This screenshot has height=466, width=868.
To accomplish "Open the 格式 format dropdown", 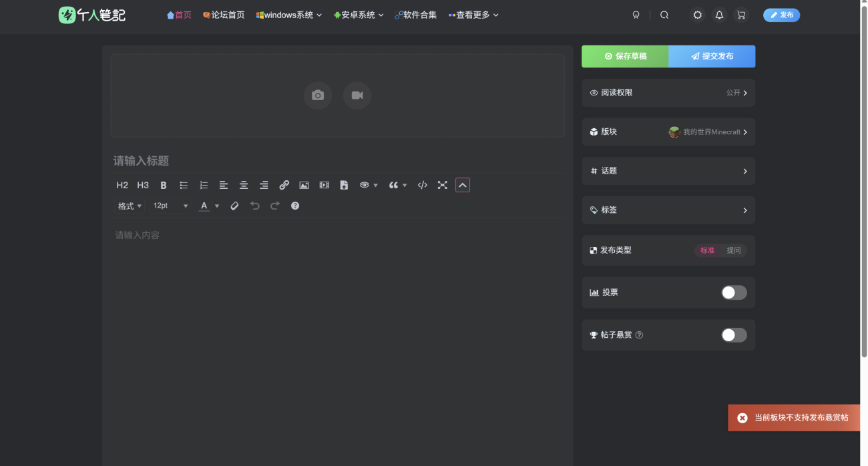I will (x=130, y=206).
